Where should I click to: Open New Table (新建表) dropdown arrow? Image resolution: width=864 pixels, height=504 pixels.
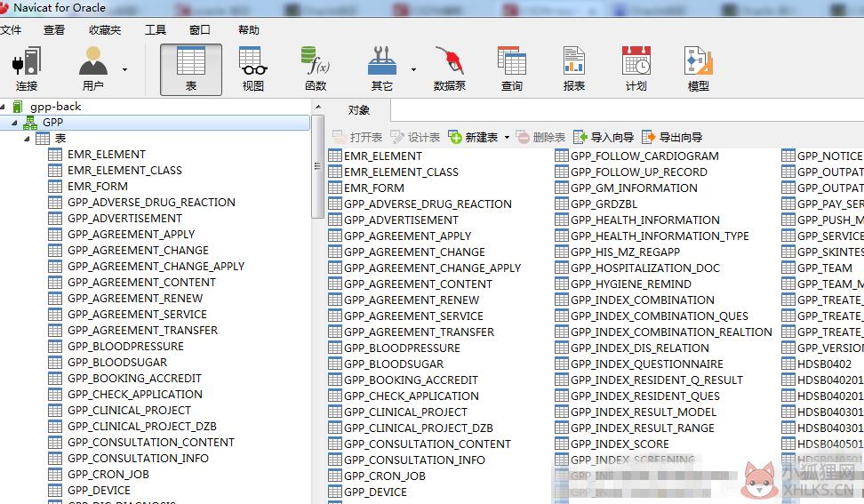[x=507, y=137]
